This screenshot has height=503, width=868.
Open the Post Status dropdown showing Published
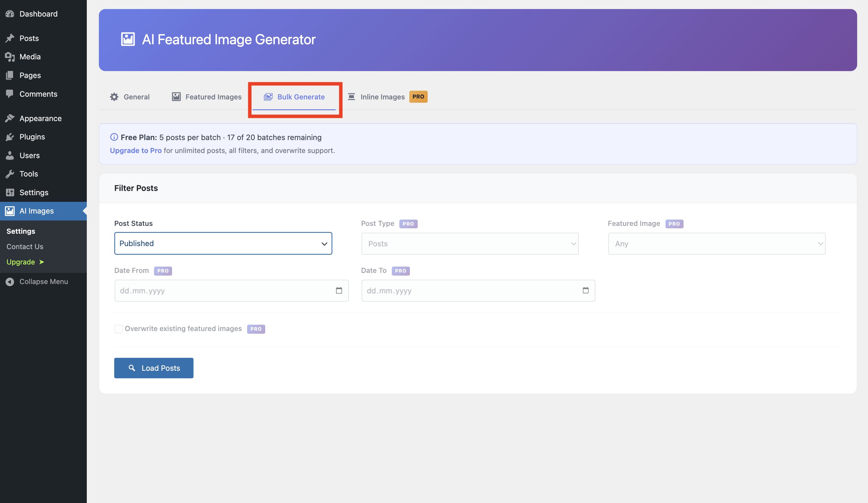tap(223, 243)
